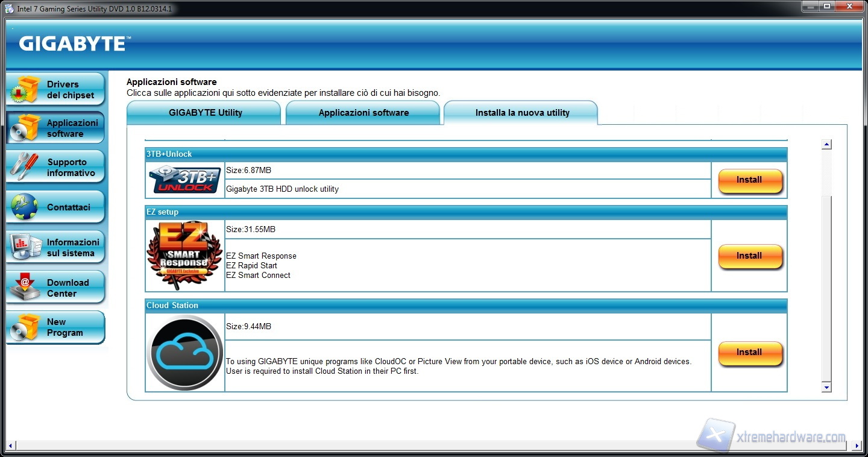
Task: Click the horizontal scrollbar right arrow
Action: tap(857, 446)
